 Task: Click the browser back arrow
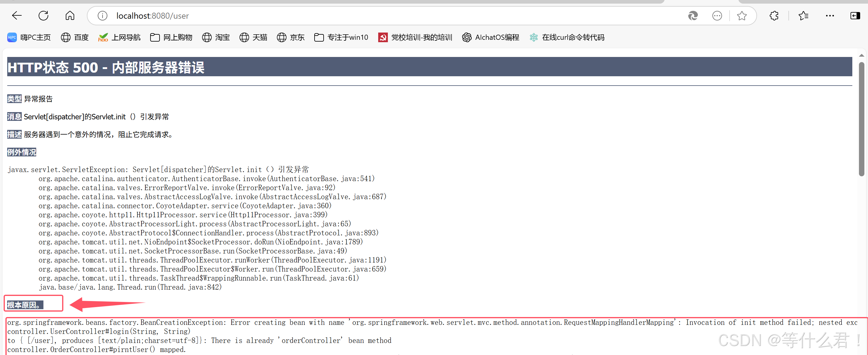(x=17, y=15)
